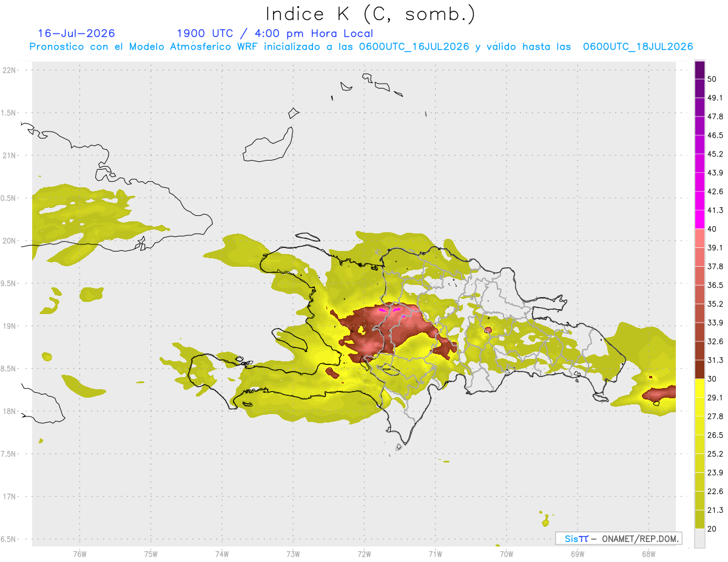Click the longitude label '71W'
728x562 pixels.
(435, 554)
